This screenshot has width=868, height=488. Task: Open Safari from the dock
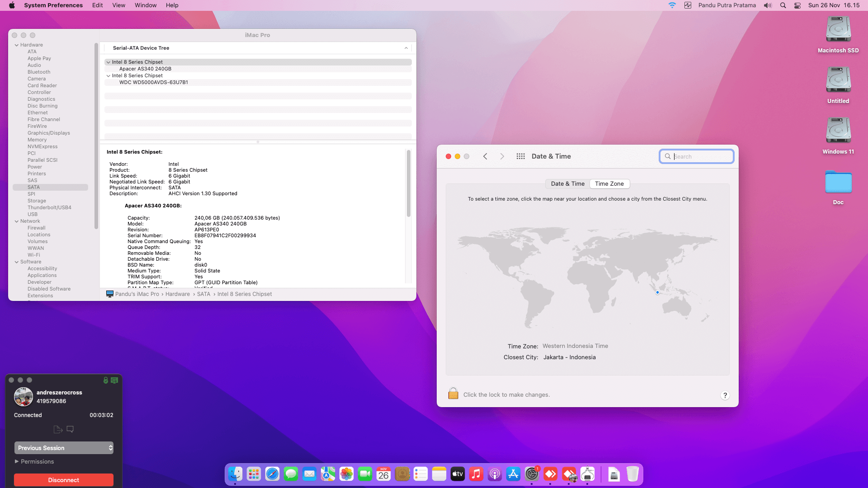click(x=272, y=474)
